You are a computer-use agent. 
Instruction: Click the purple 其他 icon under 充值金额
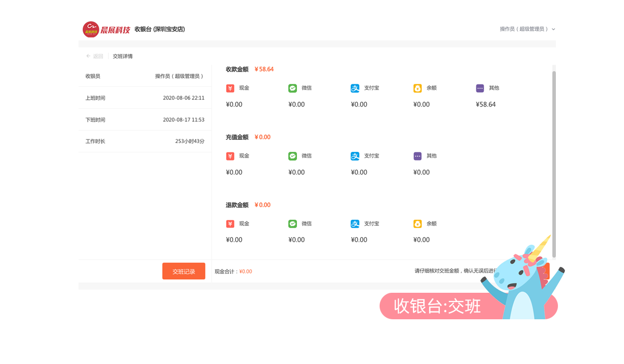click(418, 156)
